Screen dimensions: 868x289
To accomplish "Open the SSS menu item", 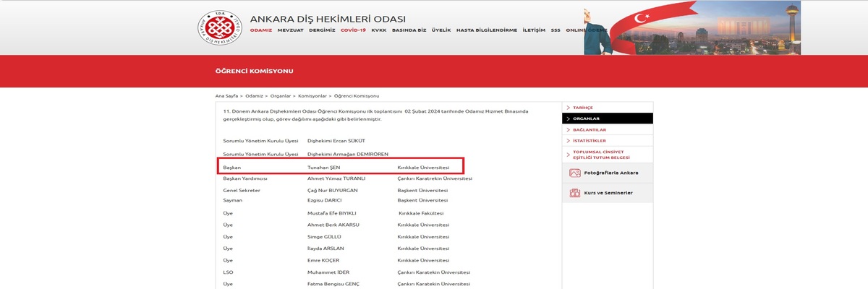I will pyautogui.click(x=556, y=30).
